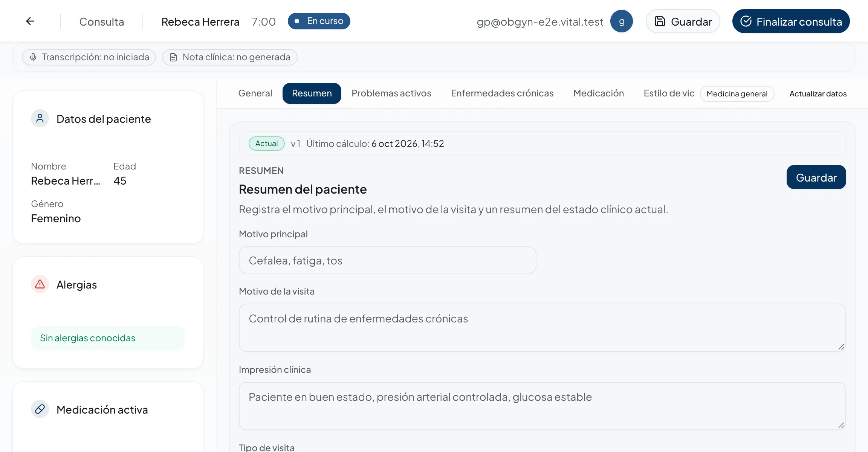Click the document icon in Nota clínica chip
The width and height of the screenshot is (868, 452).
coord(173,57)
